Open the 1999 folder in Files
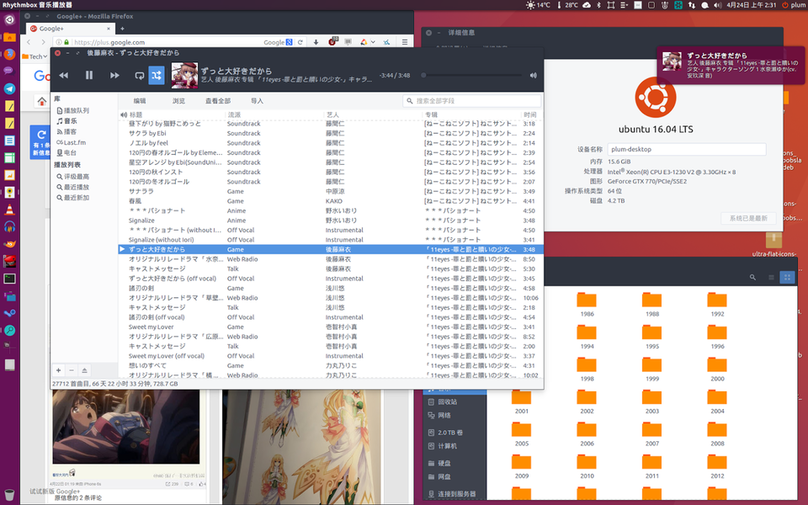Image resolution: width=808 pixels, height=505 pixels. [652, 369]
